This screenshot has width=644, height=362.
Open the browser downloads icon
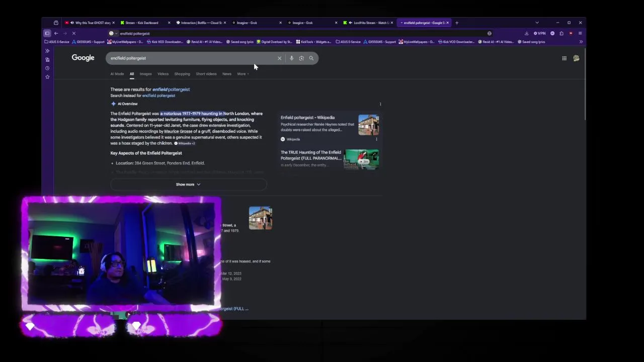click(x=526, y=33)
